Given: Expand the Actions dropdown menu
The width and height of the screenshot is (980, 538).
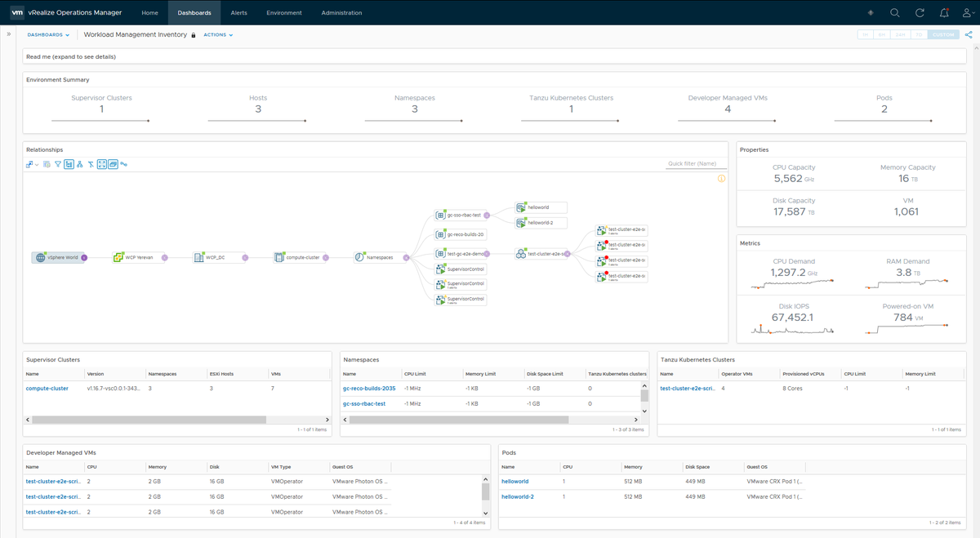Looking at the screenshot, I should tap(218, 35).
